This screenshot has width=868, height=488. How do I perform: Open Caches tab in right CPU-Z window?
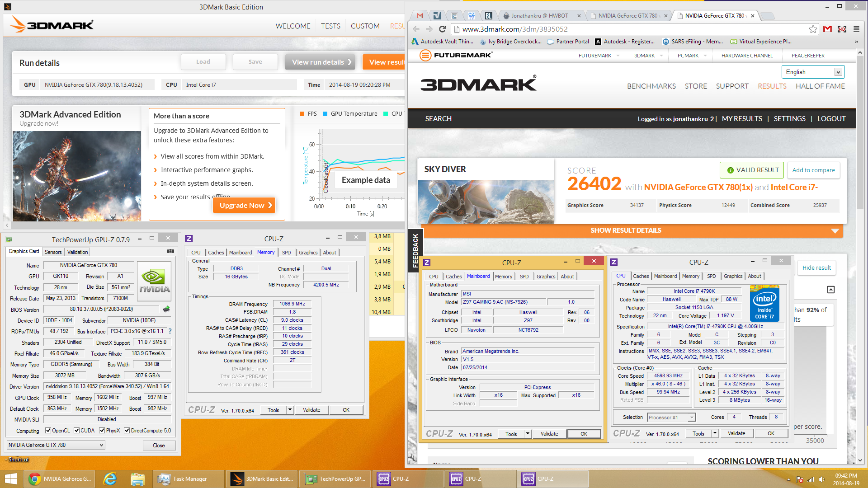coord(641,276)
